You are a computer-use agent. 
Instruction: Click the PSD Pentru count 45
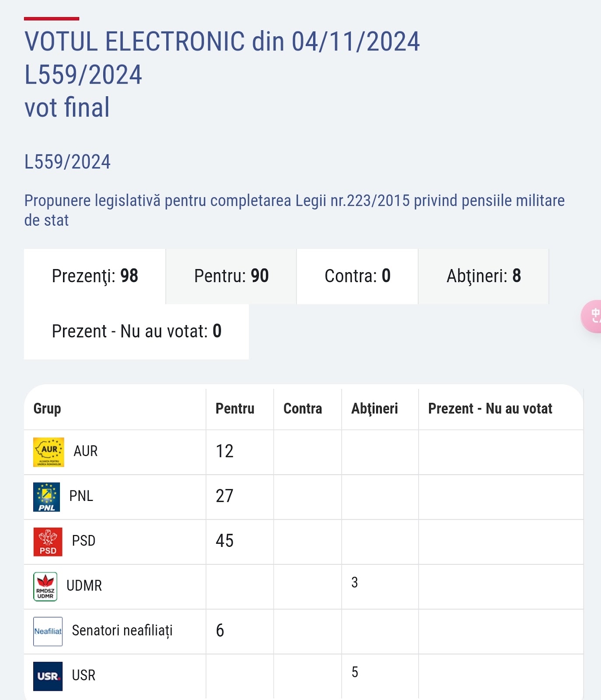(224, 541)
